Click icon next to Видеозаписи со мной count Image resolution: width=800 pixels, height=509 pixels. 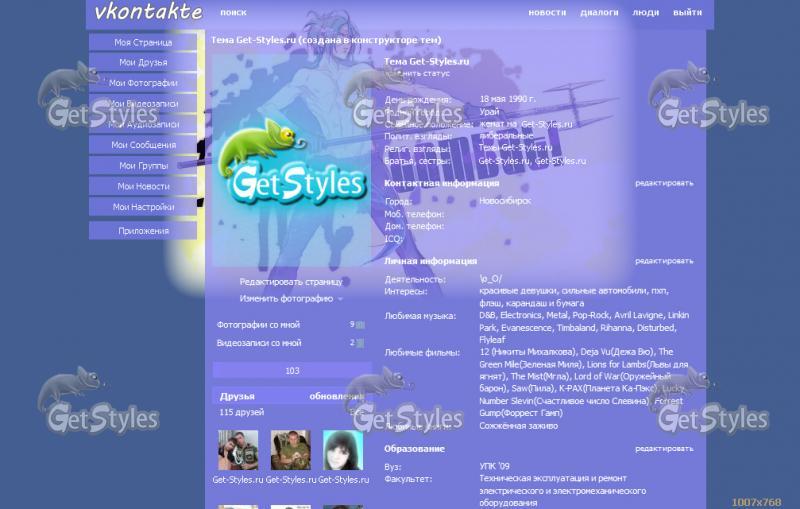click(360, 343)
